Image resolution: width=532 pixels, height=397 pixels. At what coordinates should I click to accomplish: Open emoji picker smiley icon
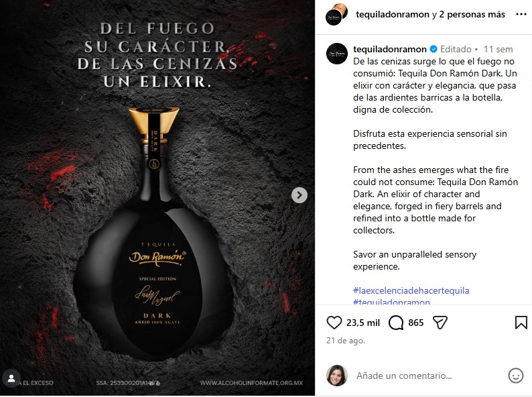(x=515, y=376)
